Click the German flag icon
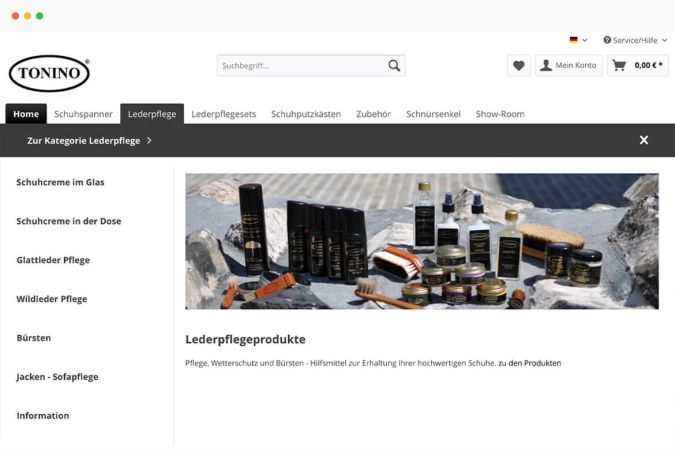The height and width of the screenshot is (452, 675). (x=573, y=40)
